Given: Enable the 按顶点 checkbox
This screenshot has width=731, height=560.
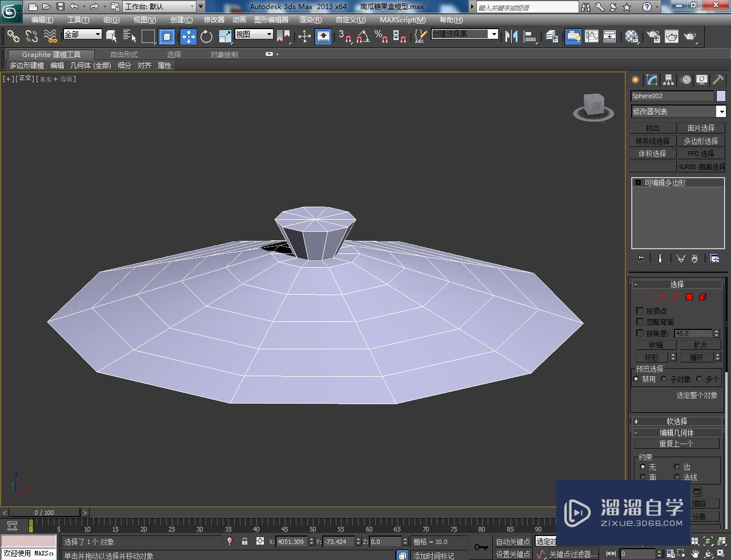Looking at the screenshot, I should (x=640, y=311).
